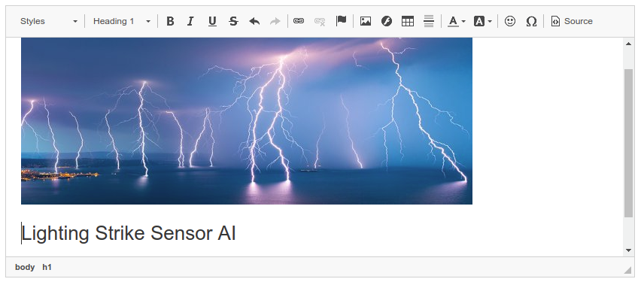Switch to Source view
This screenshot has width=644, height=285.
[572, 21]
